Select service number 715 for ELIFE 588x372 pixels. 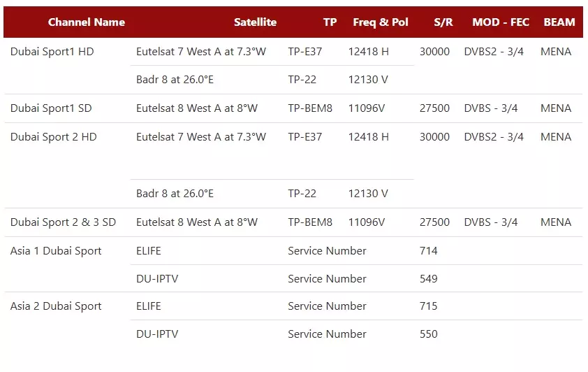point(429,306)
